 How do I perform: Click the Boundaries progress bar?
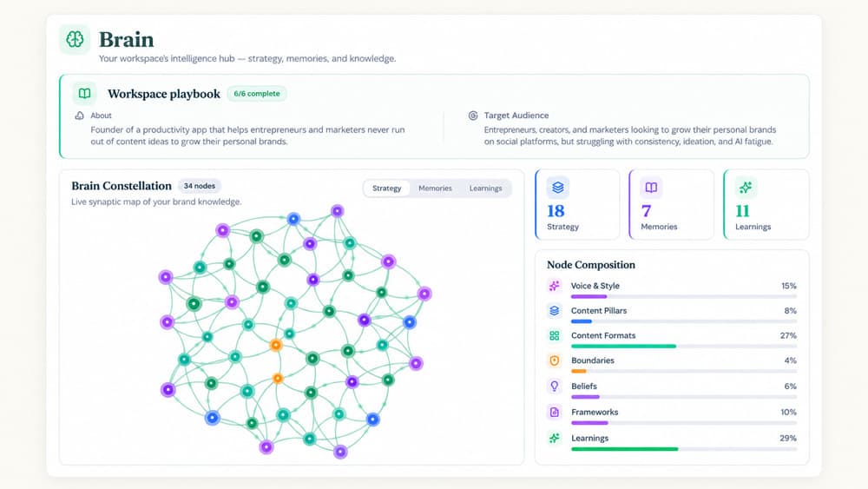684,371
